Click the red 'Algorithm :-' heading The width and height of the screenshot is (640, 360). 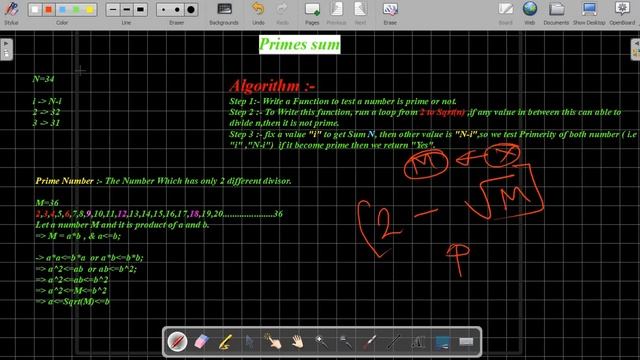[x=272, y=86]
